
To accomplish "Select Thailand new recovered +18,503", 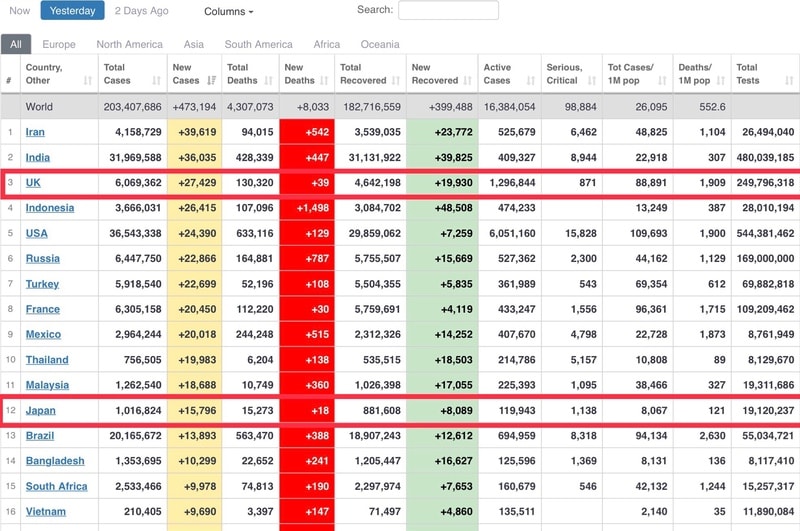I will click(442, 360).
